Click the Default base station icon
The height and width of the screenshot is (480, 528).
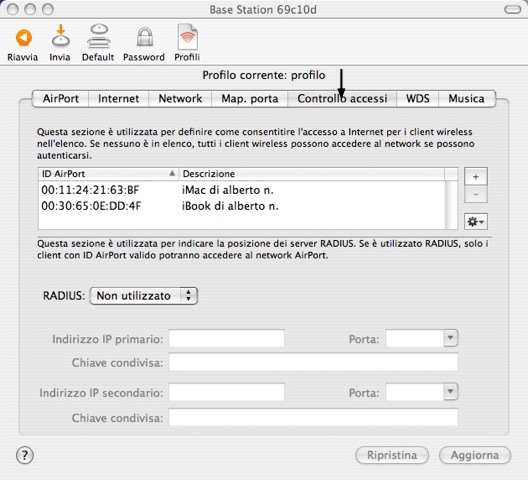pos(99,36)
